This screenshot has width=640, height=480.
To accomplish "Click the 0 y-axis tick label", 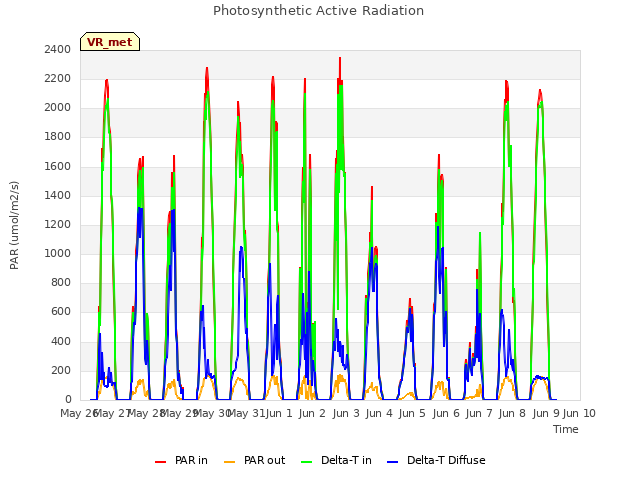I will coord(68,399).
